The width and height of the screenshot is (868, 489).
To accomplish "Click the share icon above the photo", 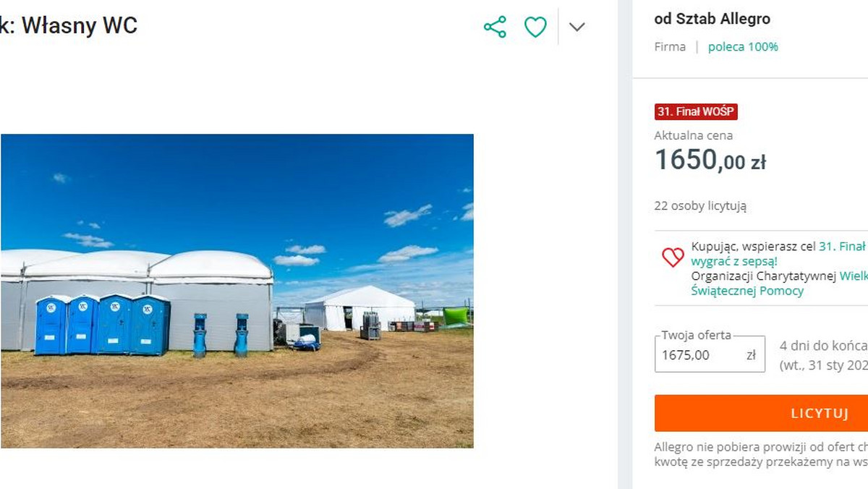I will [495, 26].
